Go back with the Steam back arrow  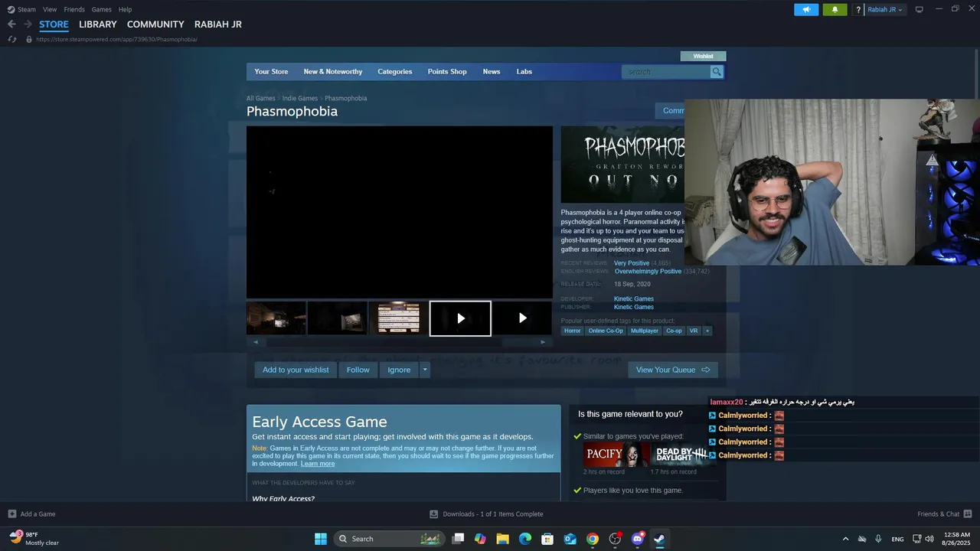(x=11, y=24)
